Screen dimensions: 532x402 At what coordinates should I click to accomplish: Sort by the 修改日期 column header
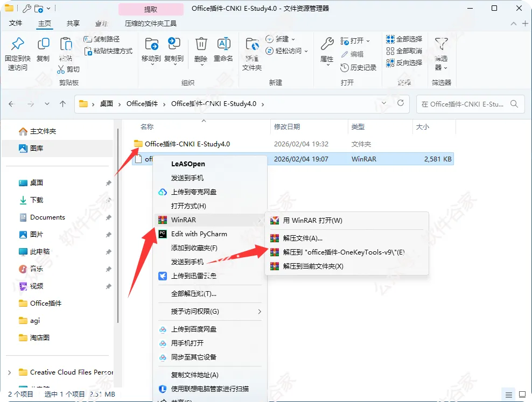pos(287,127)
